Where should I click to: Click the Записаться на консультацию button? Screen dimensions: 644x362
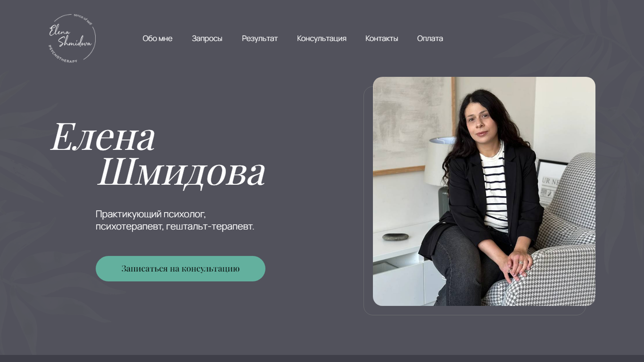point(181,269)
